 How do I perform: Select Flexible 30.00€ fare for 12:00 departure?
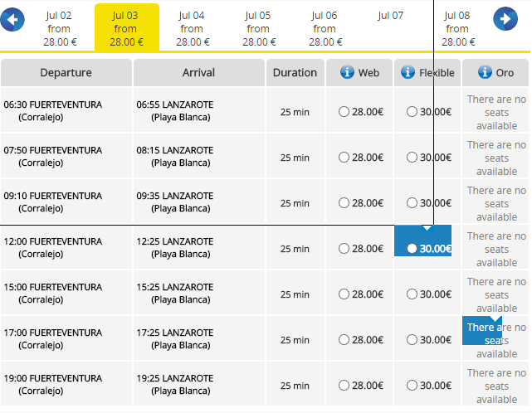click(412, 249)
